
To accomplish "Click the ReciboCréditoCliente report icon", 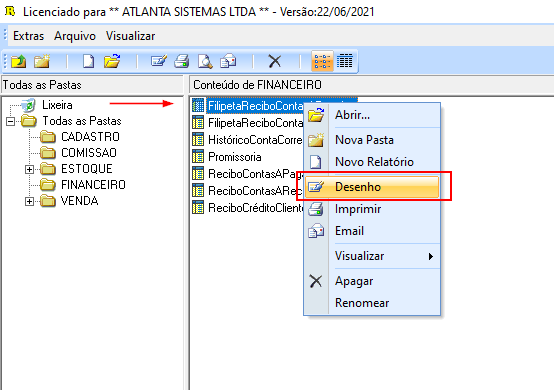I will (x=198, y=208).
